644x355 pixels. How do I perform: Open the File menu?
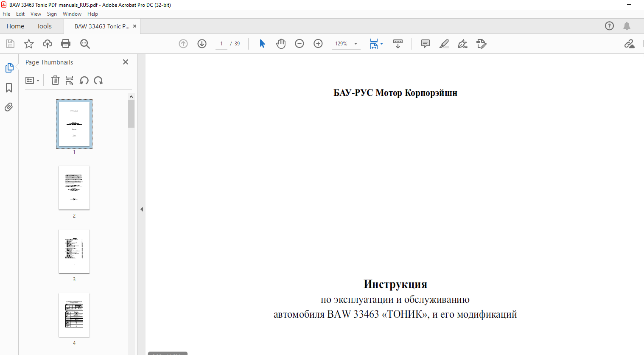(x=6, y=14)
